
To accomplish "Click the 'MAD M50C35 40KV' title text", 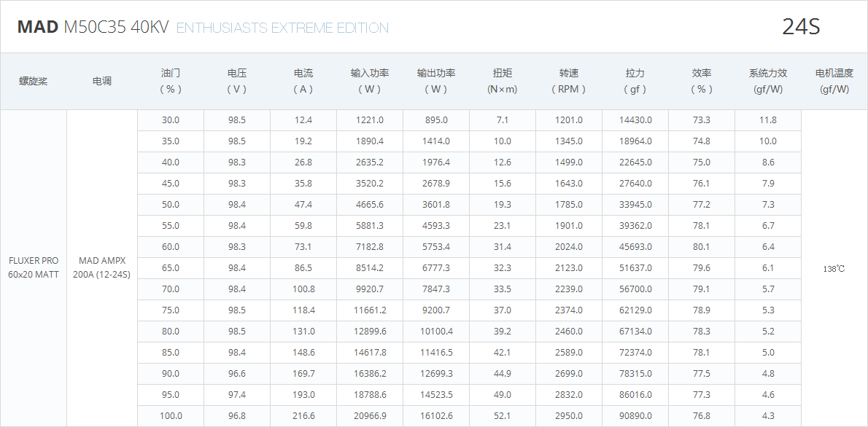I will coord(93,28).
